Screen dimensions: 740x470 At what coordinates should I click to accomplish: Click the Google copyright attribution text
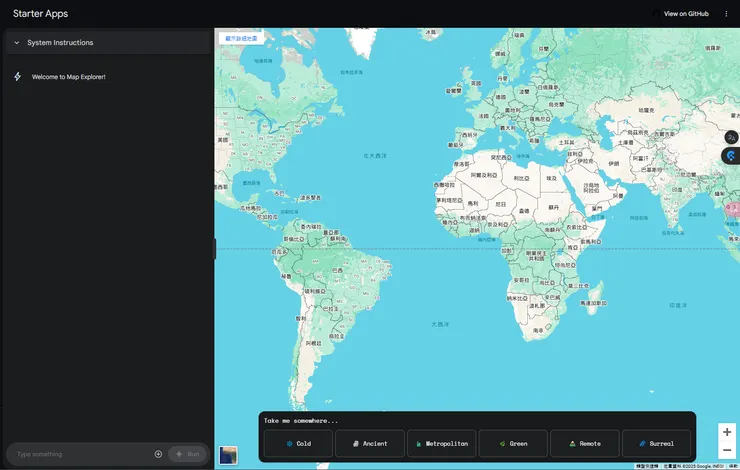point(694,466)
